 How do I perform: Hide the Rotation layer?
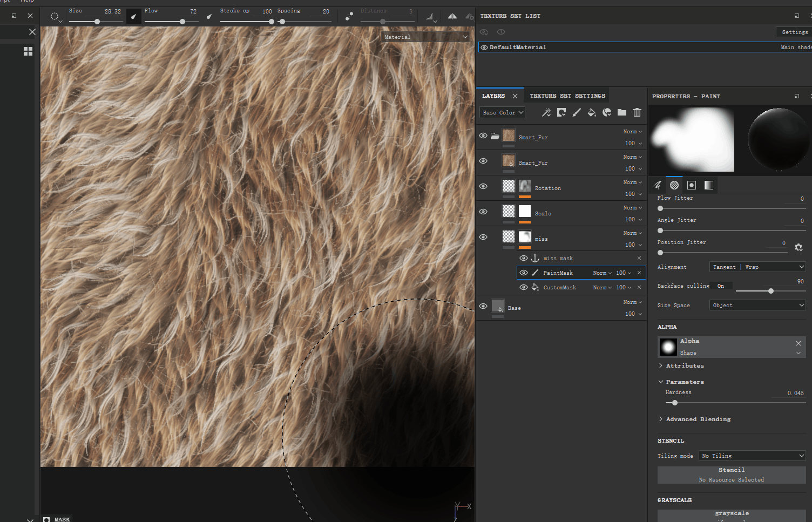coord(483,186)
